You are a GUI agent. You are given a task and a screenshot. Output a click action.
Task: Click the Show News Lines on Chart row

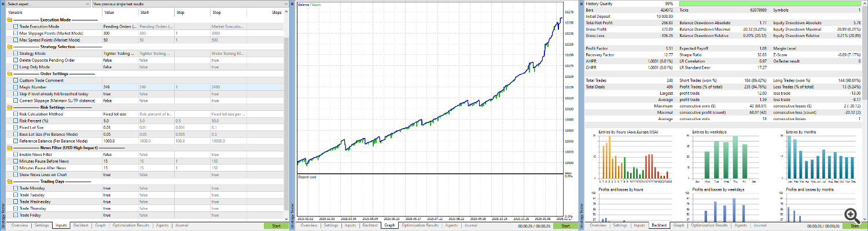click(145, 175)
